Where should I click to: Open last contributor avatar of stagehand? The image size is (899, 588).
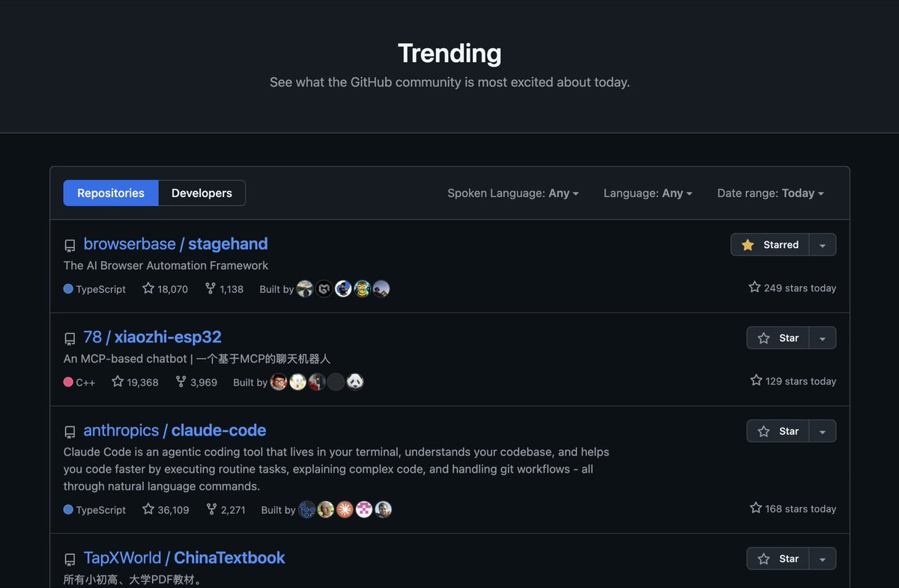381,288
